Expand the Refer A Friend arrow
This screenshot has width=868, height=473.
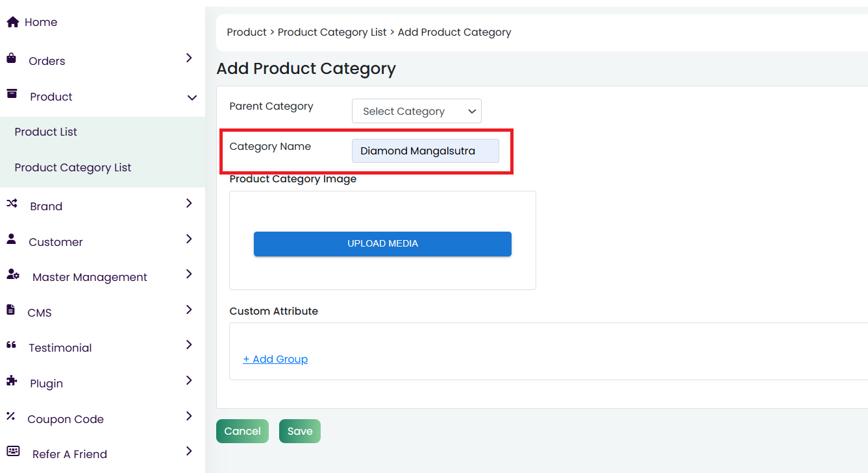(x=189, y=451)
